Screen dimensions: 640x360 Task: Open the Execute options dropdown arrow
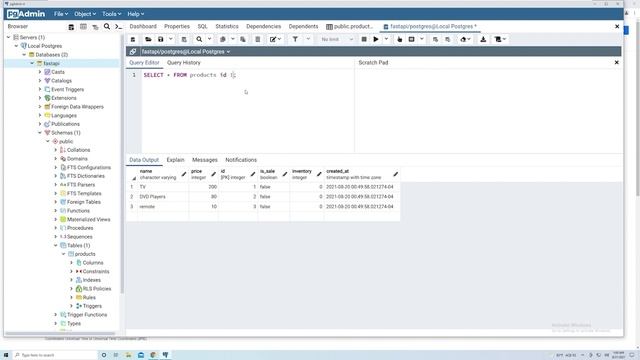click(x=386, y=39)
